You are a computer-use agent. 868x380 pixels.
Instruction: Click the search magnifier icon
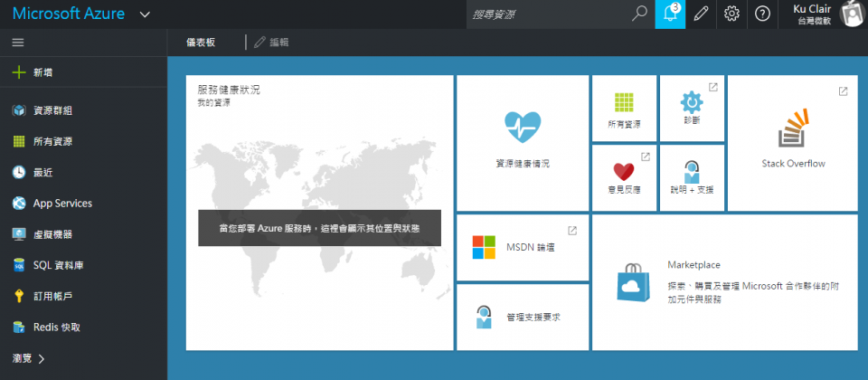(x=639, y=14)
